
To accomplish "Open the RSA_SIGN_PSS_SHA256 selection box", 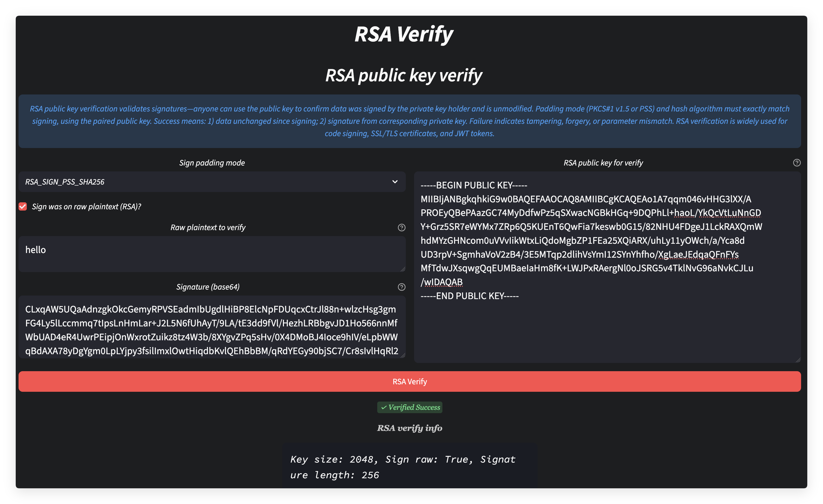I will [x=200, y=181].
